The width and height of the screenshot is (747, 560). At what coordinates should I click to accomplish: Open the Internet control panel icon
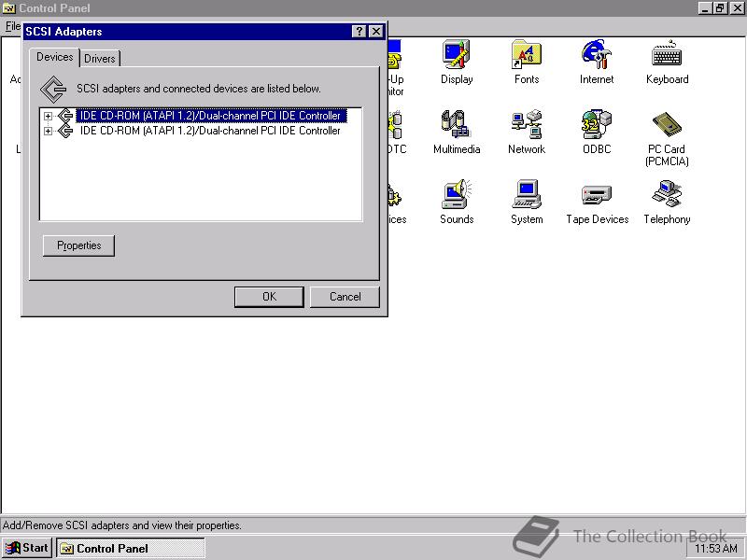[597, 62]
